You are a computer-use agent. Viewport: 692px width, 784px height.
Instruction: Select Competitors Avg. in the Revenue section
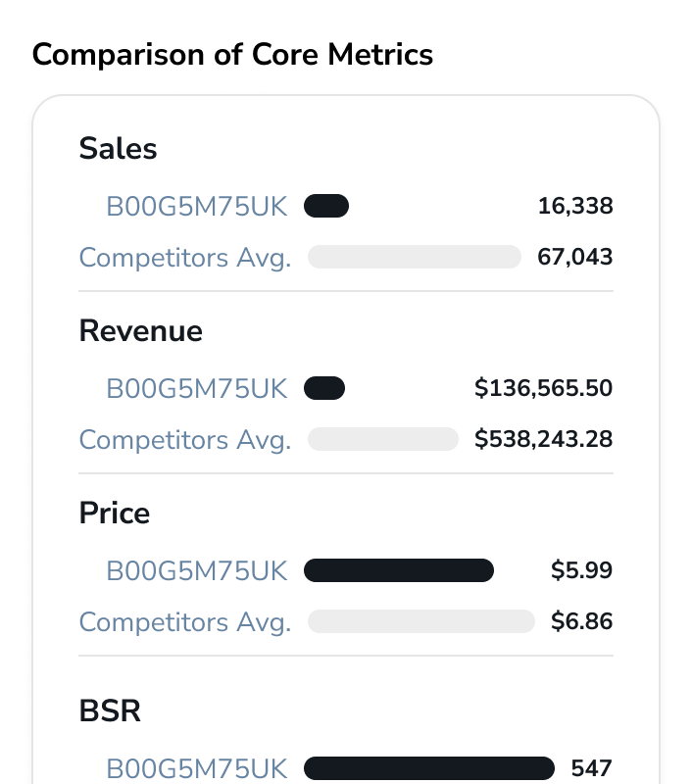185,439
